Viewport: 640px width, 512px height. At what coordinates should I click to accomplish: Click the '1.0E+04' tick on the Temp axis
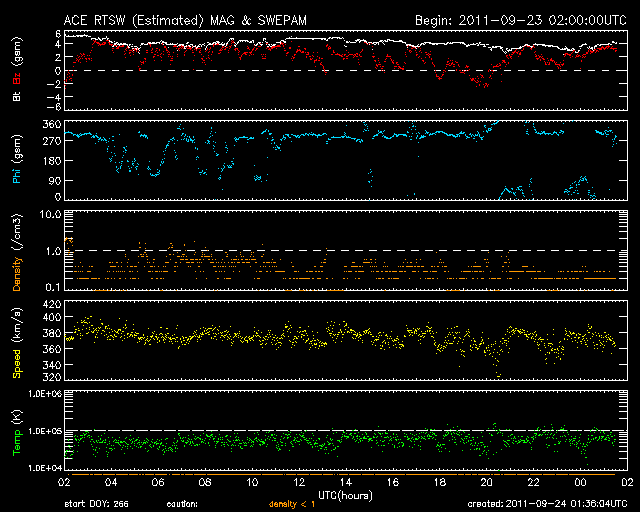tap(45, 468)
